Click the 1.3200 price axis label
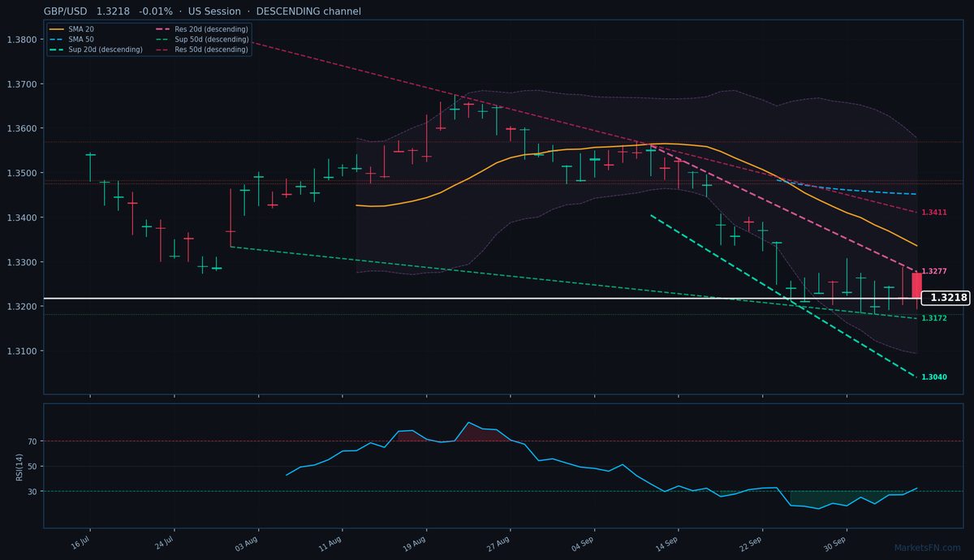This screenshot has height=560, width=974. coord(21,307)
